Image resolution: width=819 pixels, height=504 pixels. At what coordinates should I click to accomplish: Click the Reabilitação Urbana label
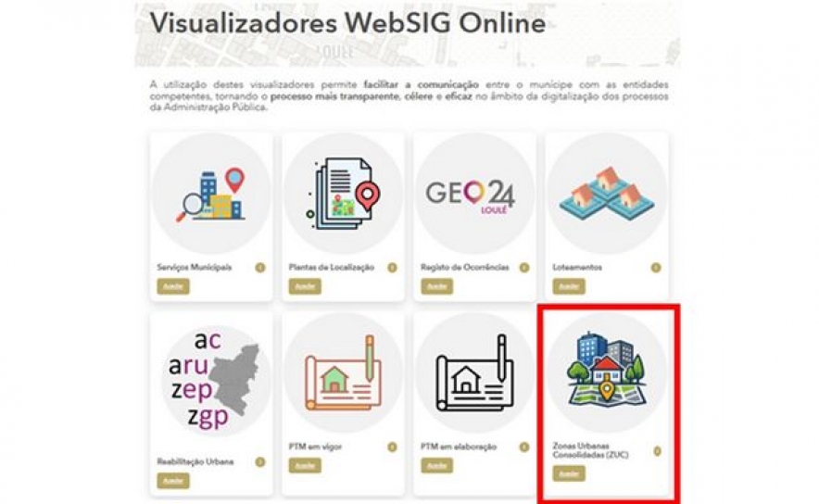(x=195, y=461)
